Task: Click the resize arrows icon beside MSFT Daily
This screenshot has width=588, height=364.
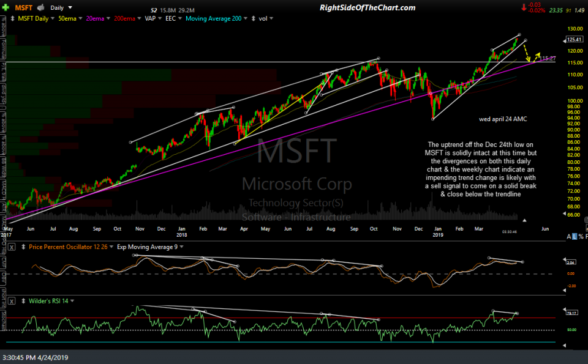Action: pyautogui.click(x=12, y=17)
